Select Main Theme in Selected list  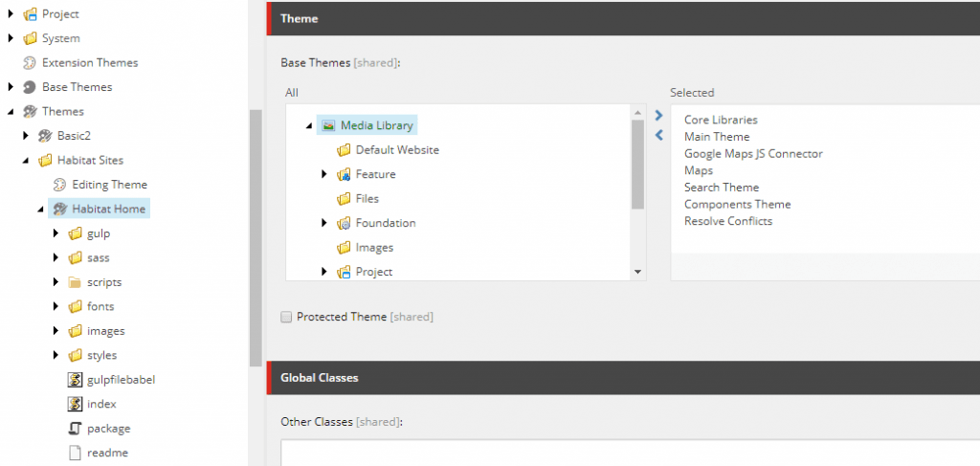[x=717, y=137]
